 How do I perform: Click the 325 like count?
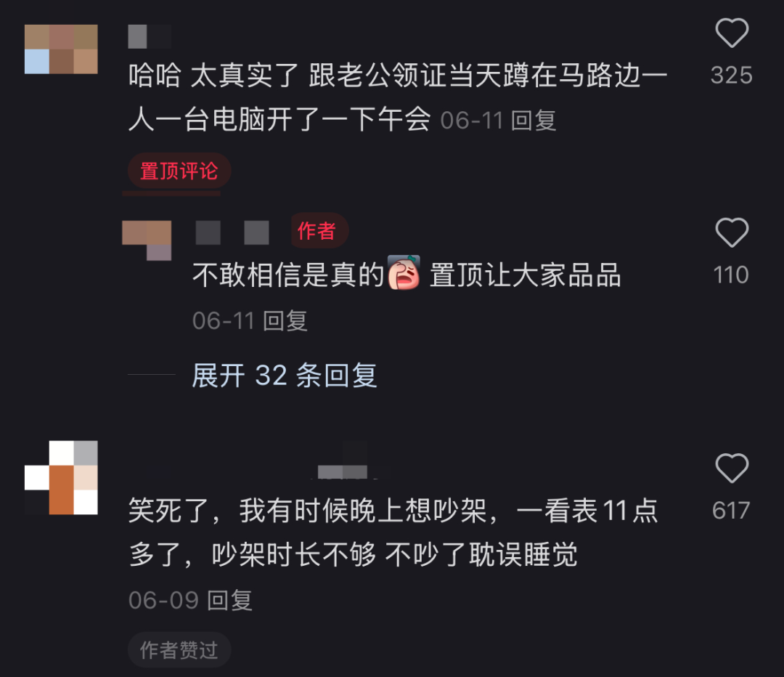(732, 75)
